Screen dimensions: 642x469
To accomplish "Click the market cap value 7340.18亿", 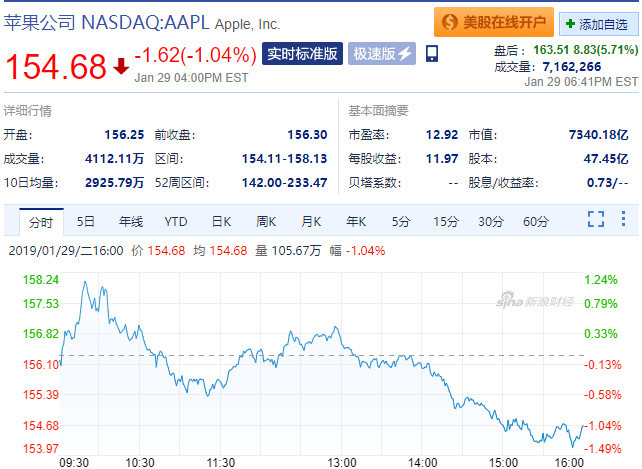I will click(599, 135).
